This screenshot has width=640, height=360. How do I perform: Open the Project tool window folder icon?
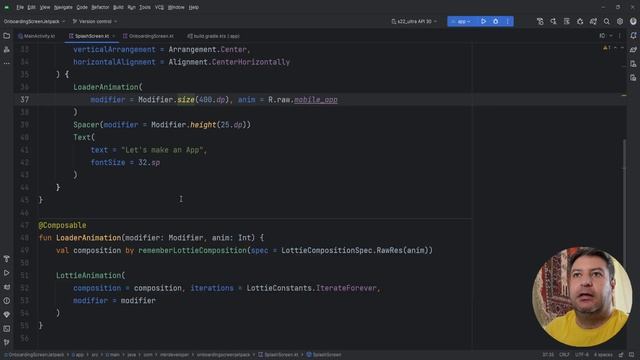(7, 36)
